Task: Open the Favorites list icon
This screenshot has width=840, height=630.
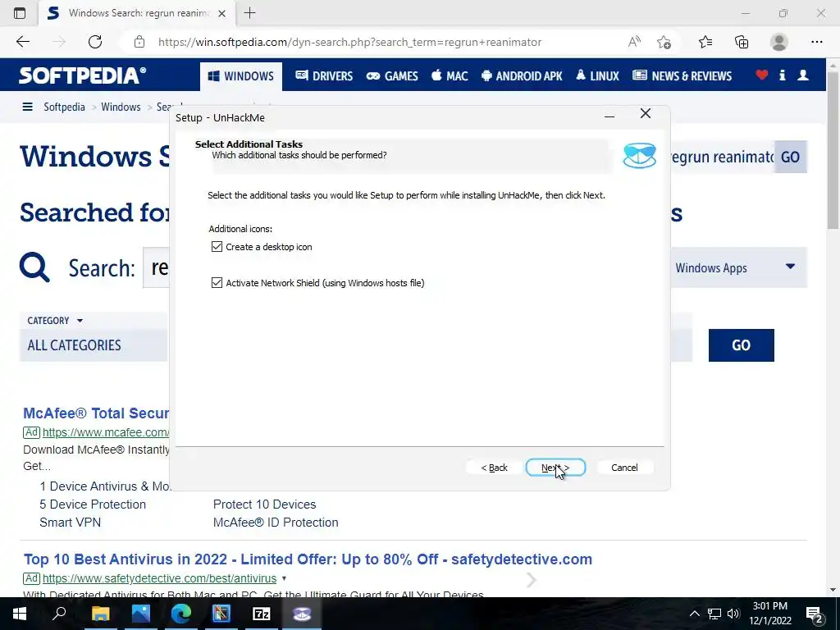Action: coord(705,42)
